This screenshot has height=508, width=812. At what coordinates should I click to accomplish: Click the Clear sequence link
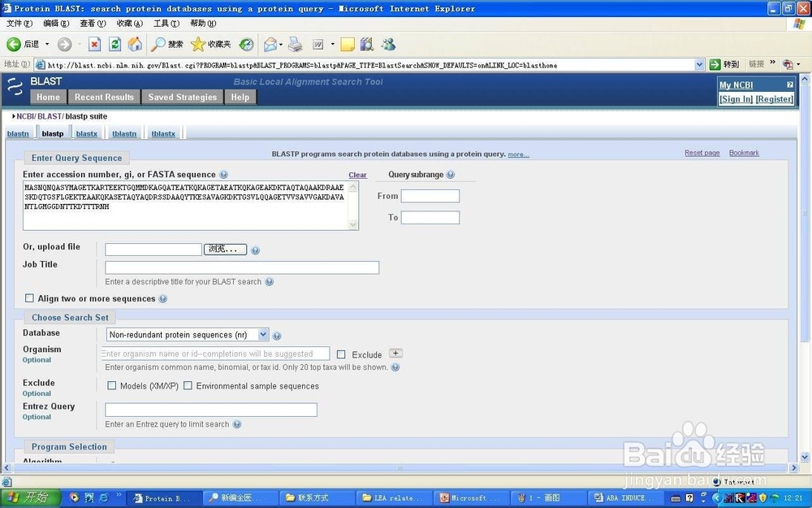pos(357,176)
